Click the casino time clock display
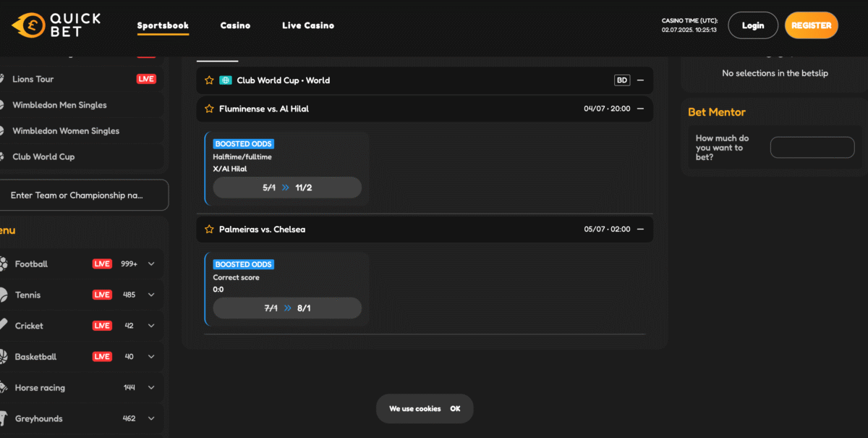 click(x=689, y=25)
